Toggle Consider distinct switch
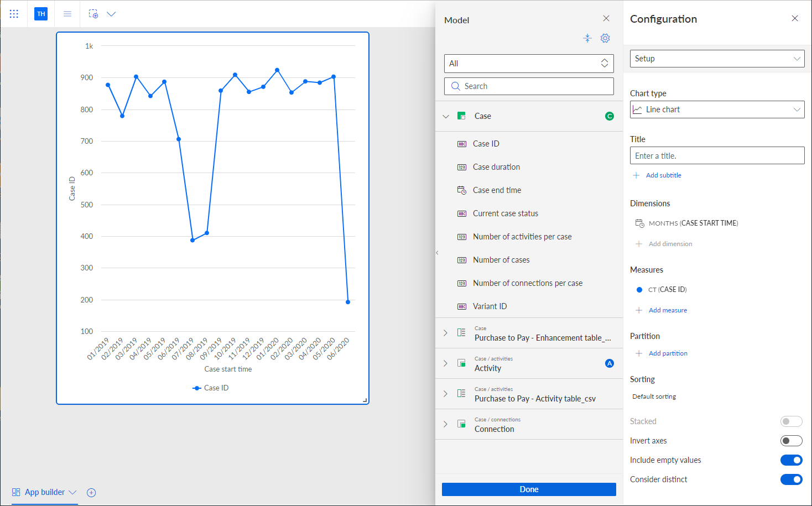812x506 pixels. click(x=791, y=479)
